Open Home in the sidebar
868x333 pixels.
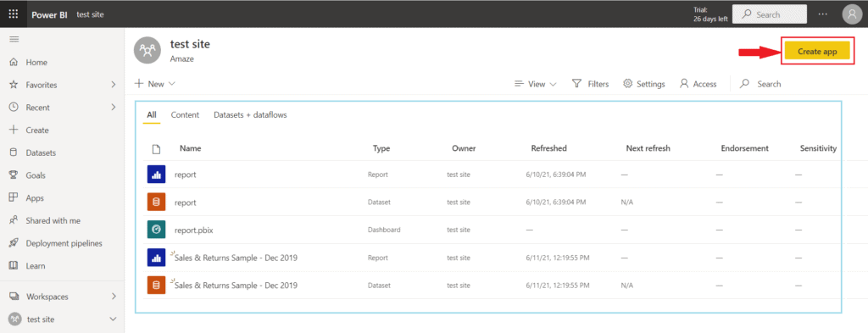(36, 63)
